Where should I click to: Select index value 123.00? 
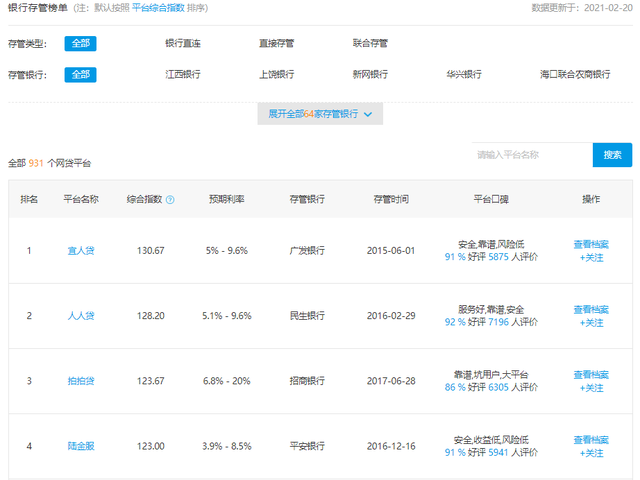coord(151,446)
